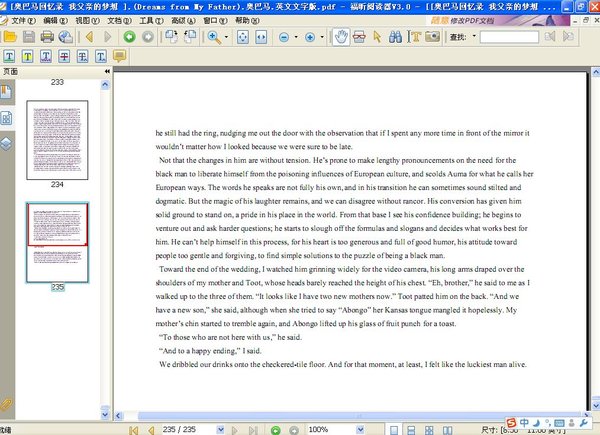Open the zoom in dropdown arrow

322,37
